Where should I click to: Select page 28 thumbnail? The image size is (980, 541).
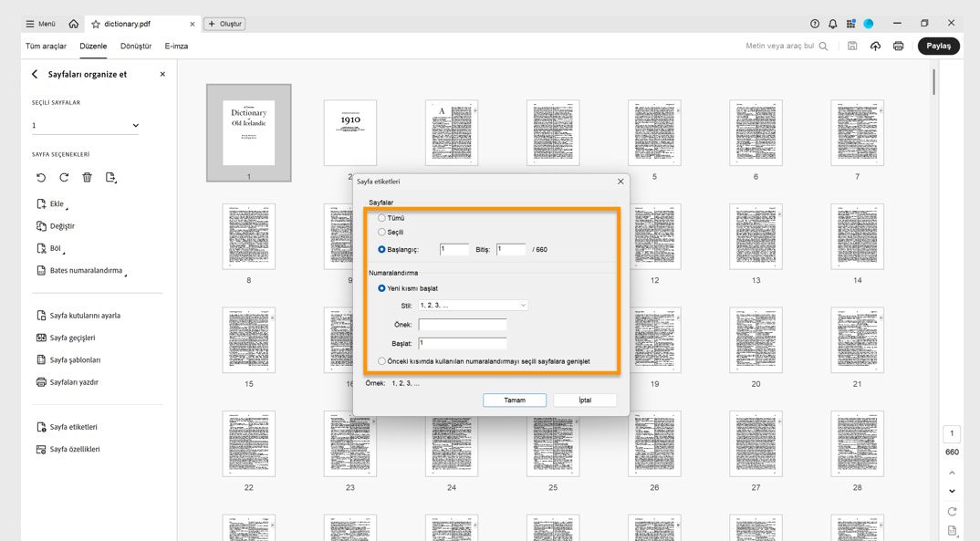[857, 444]
